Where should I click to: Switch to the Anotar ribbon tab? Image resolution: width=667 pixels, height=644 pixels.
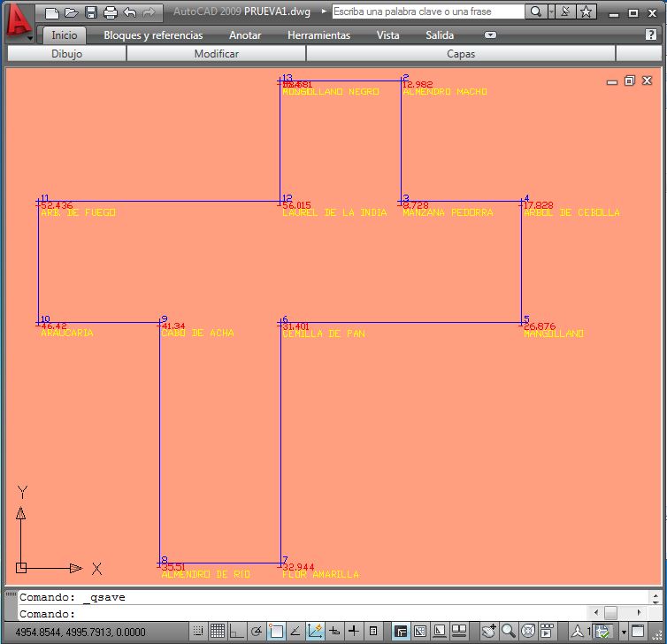coord(245,35)
